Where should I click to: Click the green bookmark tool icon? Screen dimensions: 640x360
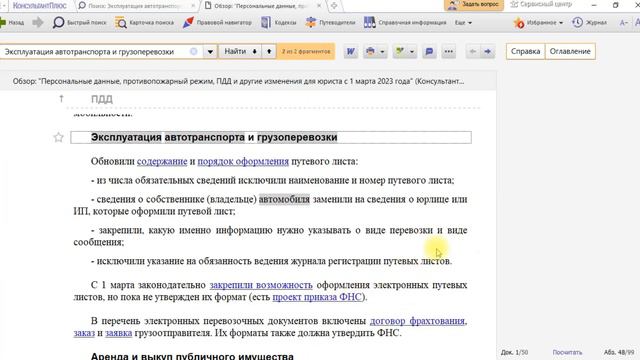400,51
